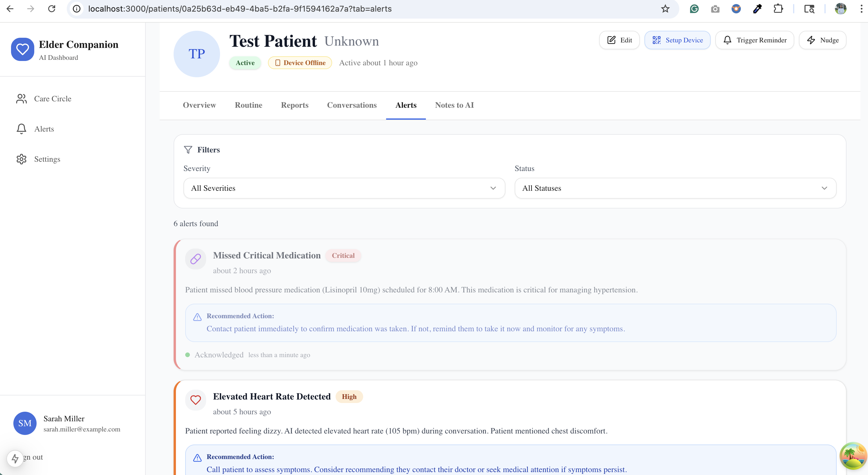Open Settings in the sidebar

(47, 159)
